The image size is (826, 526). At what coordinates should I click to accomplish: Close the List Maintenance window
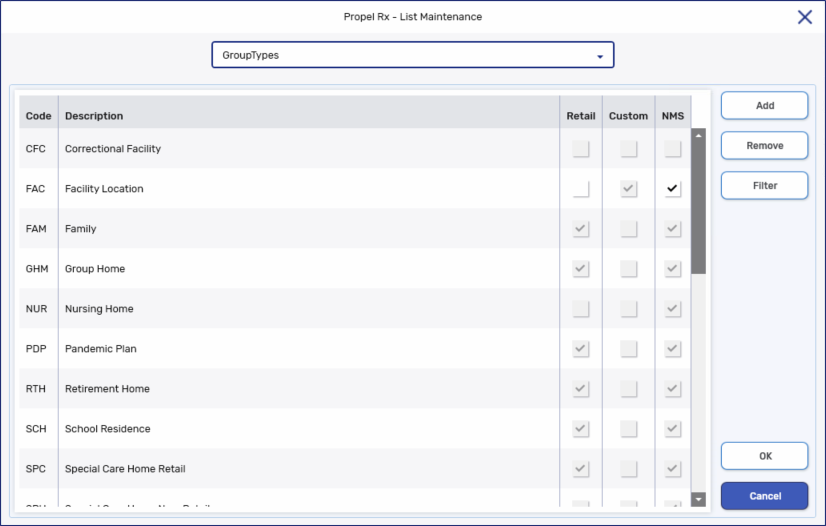point(804,17)
